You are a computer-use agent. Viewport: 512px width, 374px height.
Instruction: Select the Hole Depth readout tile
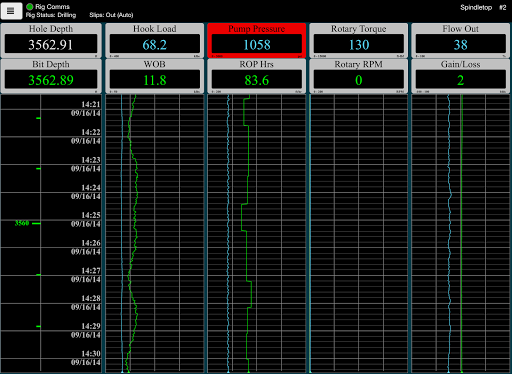click(x=51, y=41)
